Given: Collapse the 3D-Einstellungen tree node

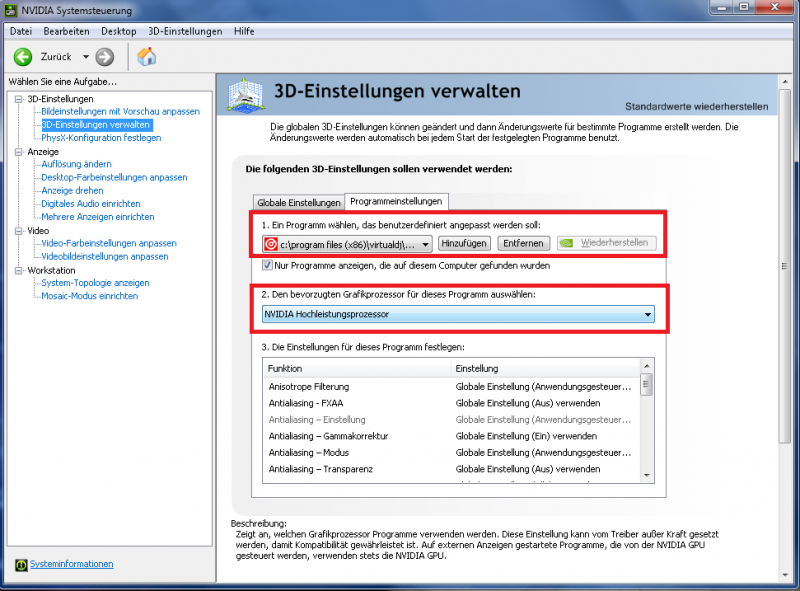Looking at the screenshot, I should [19, 99].
